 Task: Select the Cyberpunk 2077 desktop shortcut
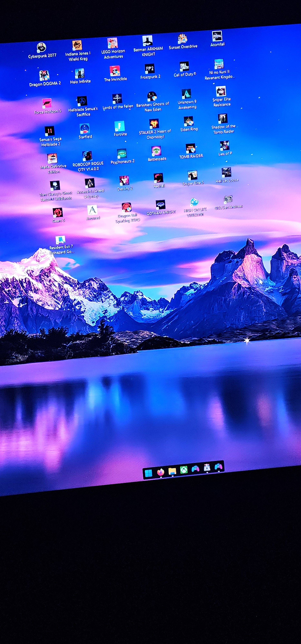click(42, 47)
